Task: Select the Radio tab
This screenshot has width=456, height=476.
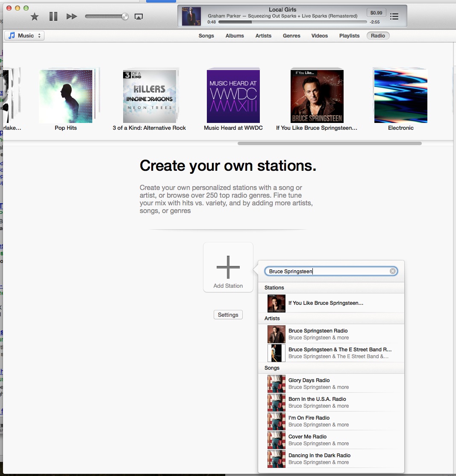Action: (378, 36)
